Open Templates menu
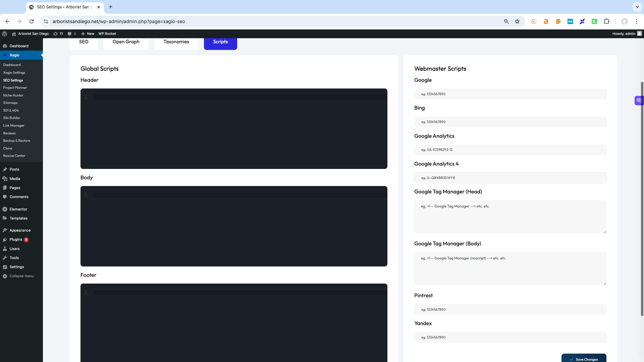Viewport: 644px width, 362px height. 21,218
